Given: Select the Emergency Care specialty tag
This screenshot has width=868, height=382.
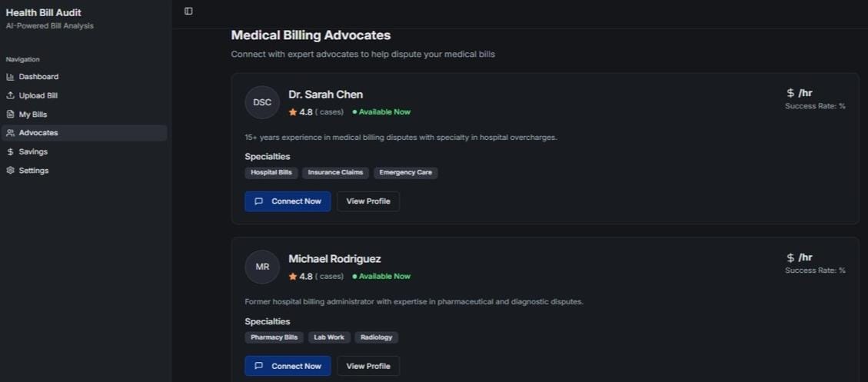Looking at the screenshot, I should [x=406, y=173].
